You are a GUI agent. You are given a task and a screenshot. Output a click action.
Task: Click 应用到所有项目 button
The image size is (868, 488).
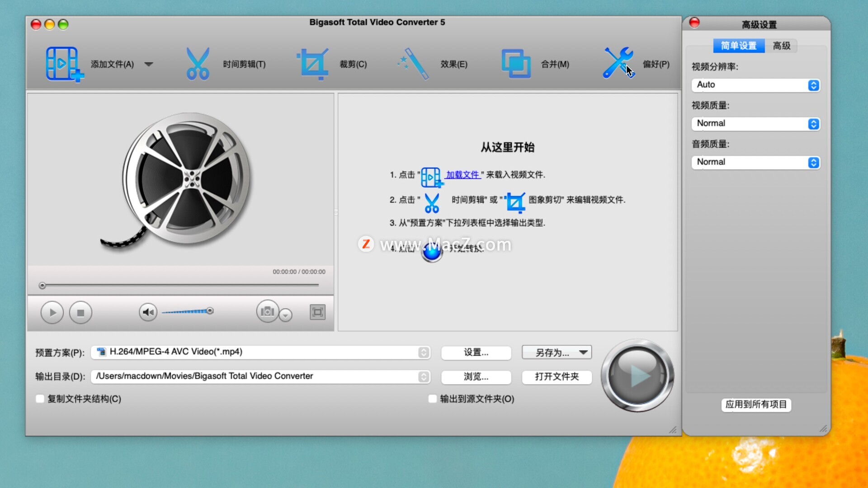pos(756,404)
